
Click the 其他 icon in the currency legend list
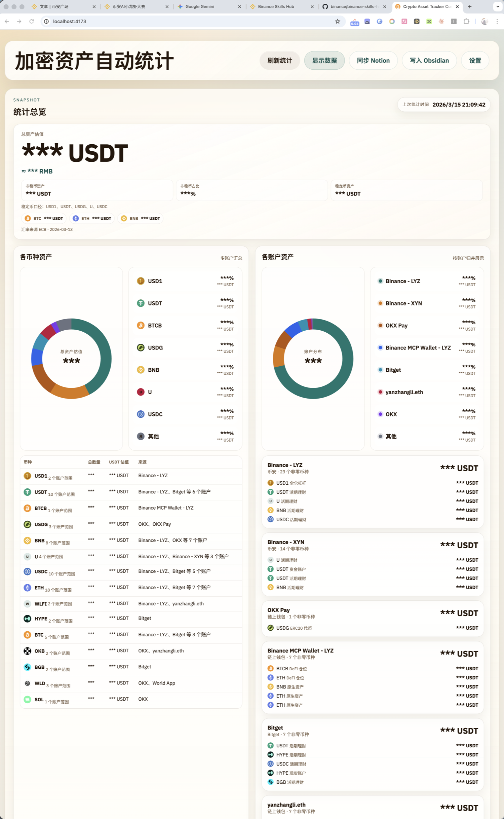pos(141,436)
